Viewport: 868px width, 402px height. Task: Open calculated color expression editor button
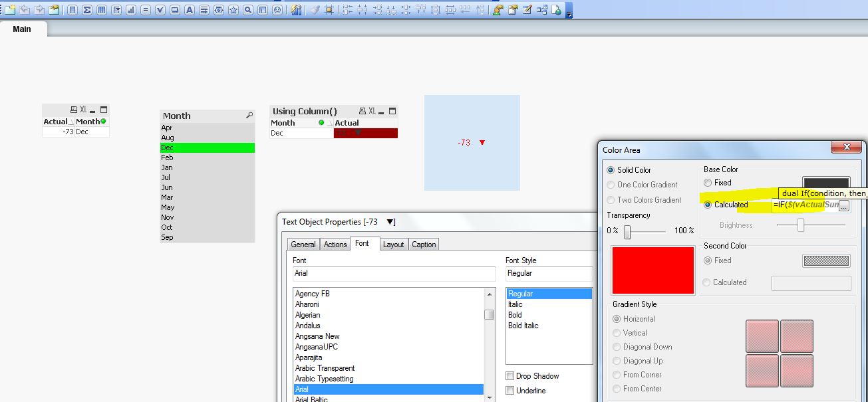tap(843, 205)
